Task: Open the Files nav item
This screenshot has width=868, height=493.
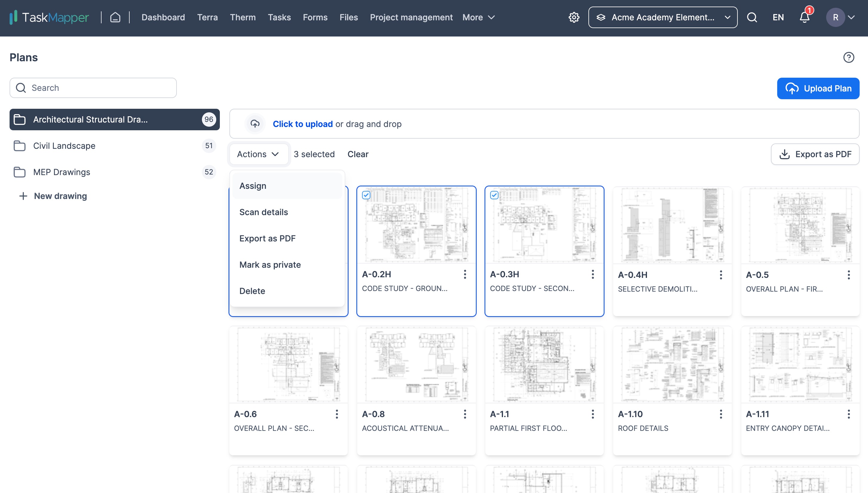Action: point(349,17)
